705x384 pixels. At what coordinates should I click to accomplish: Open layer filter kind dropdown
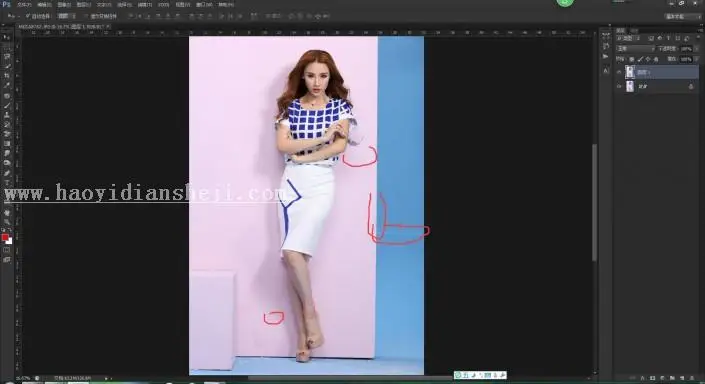pos(629,39)
